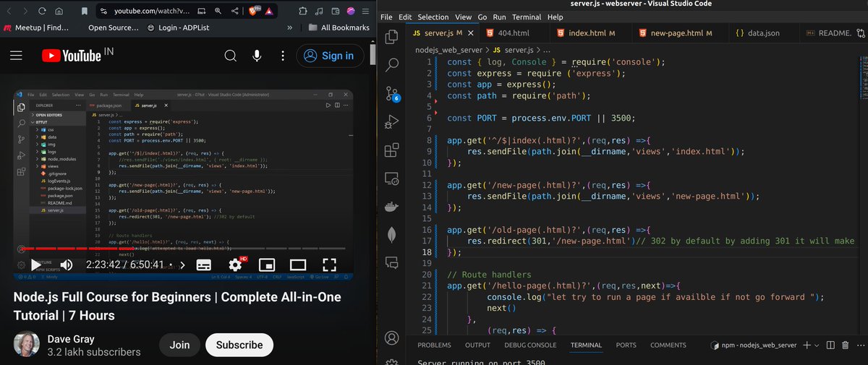Open the MongoDB leaf icon view
The height and width of the screenshot is (365, 868).
coord(392,234)
